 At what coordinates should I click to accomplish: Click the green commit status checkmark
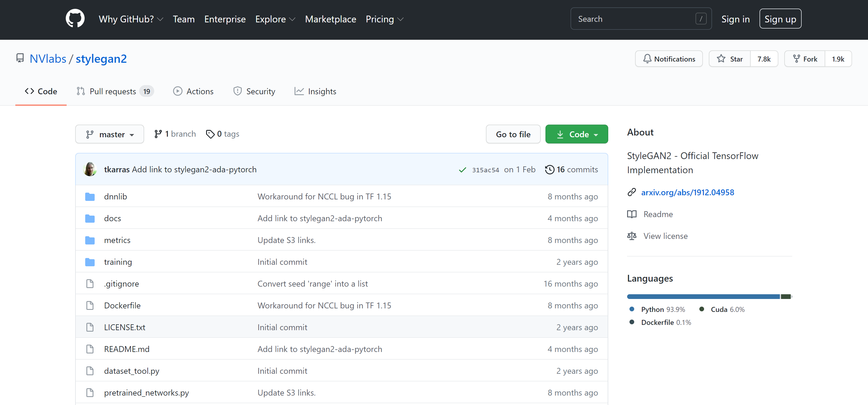pyautogui.click(x=462, y=170)
